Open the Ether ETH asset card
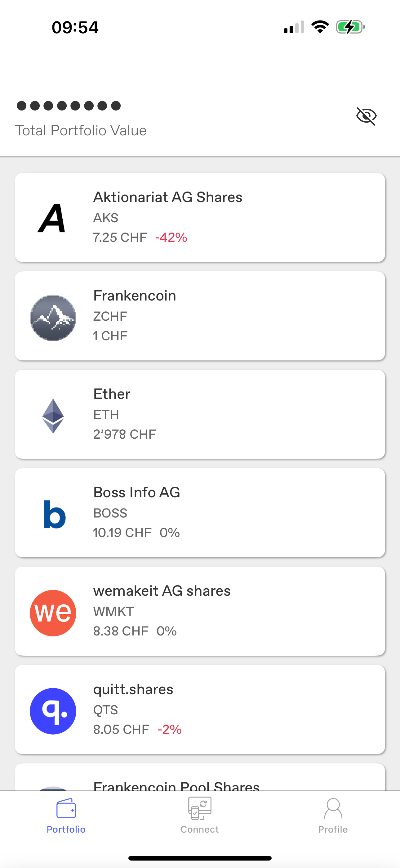The height and width of the screenshot is (868, 400). tap(200, 414)
